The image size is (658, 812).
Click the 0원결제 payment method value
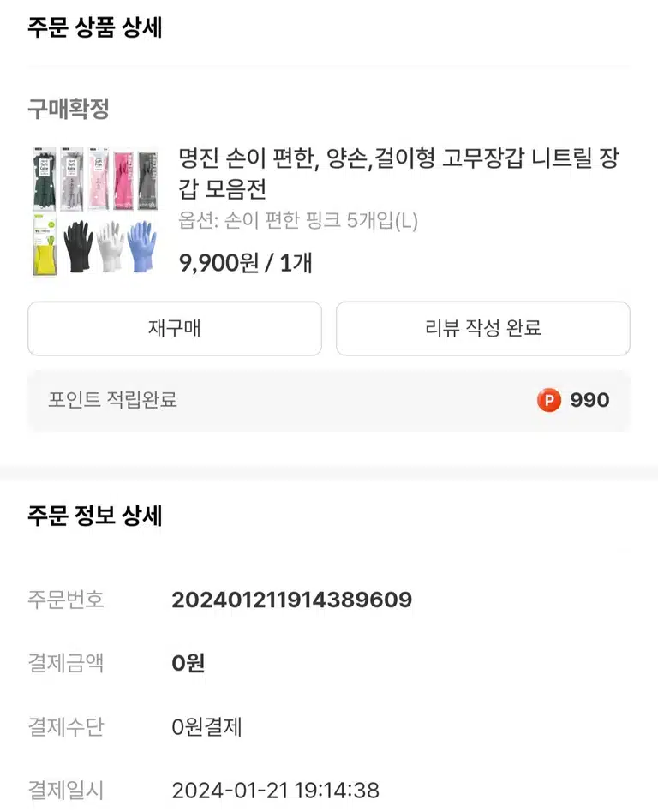[x=206, y=726]
